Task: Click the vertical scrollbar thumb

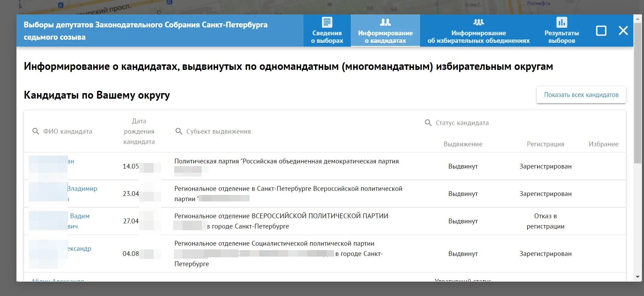Action: [637, 93]
